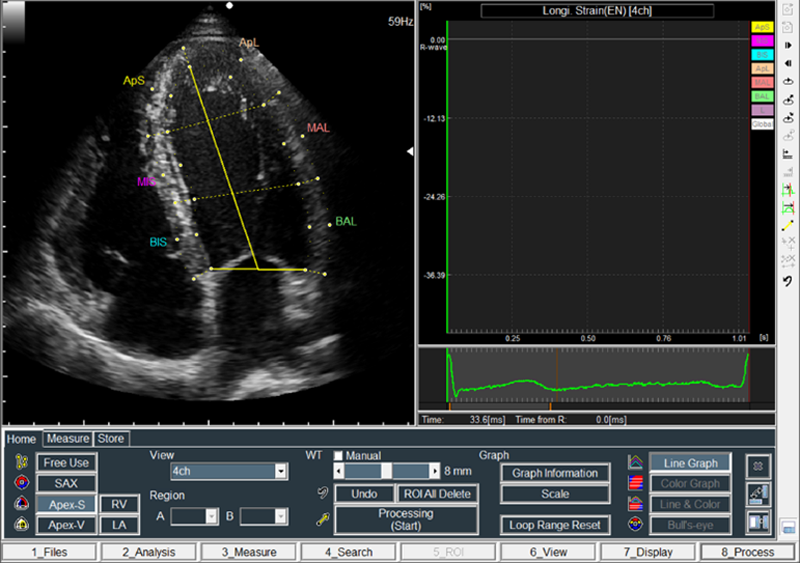The height and width of the screenshot is (563, 800).
Task: Toggle the ApS segment legend
Action: tap(762, 27)
